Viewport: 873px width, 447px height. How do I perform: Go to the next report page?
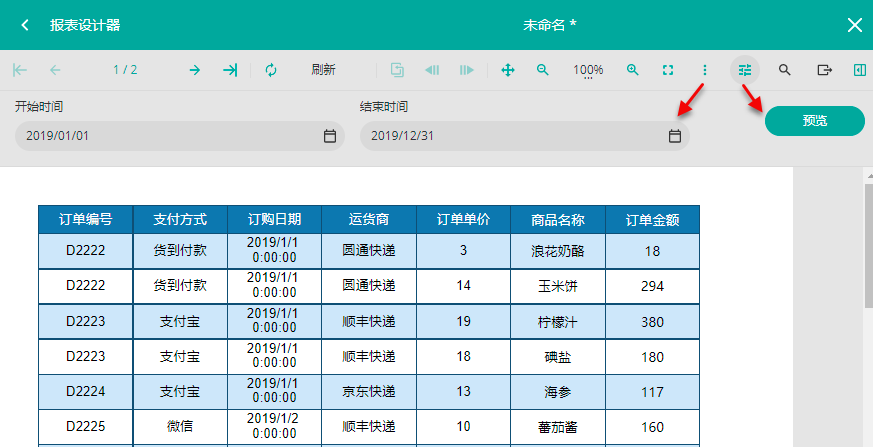pos(194,70)
